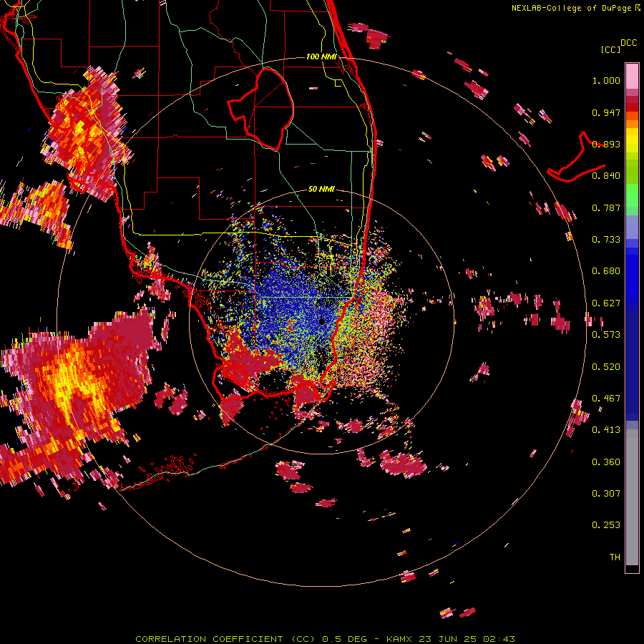Select the 0.840 color scale value
This screenshot has width=644, height=644.
[606, 176]
